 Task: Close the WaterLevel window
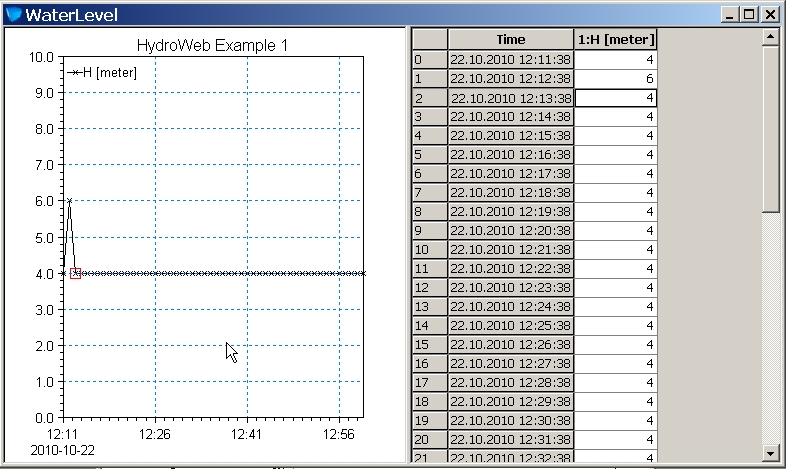coord(771,14)
